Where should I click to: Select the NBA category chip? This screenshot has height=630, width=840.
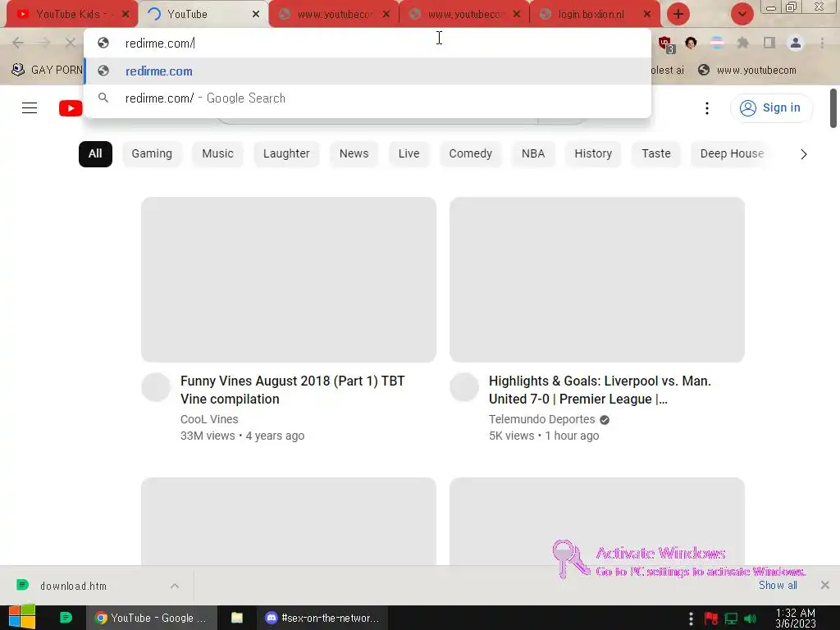click(x=533, y=153)
